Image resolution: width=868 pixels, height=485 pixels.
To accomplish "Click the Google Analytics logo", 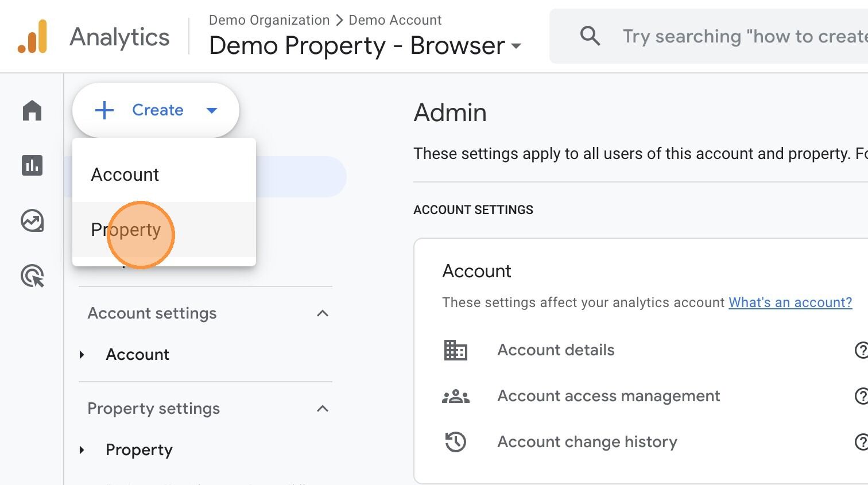I will click(32, 37).
